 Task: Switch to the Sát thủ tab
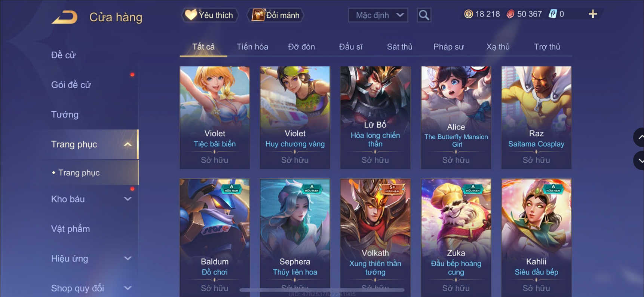(x=399, y=47)
